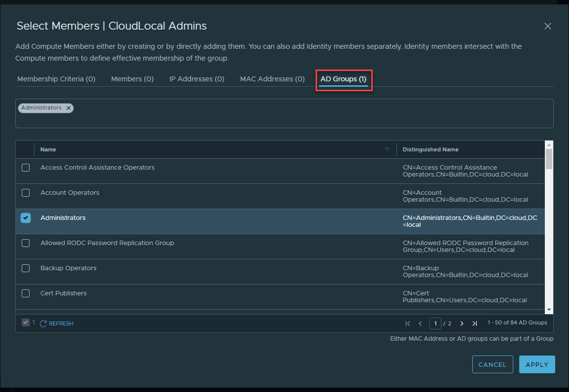Refresh the AD groups list
Screen dimensions: 569x392
57,323
